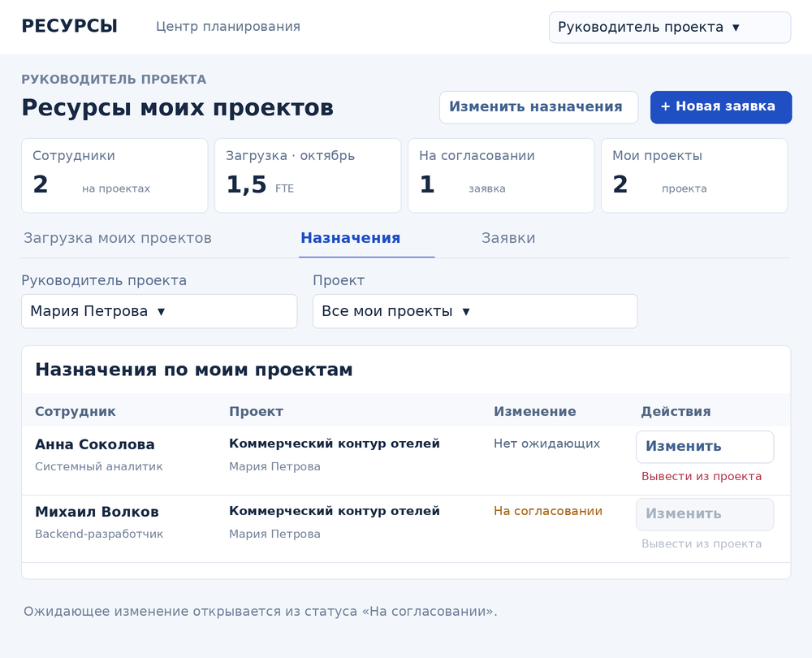
Task: Click the 'Изменение' column header
Action: point(534,411)
